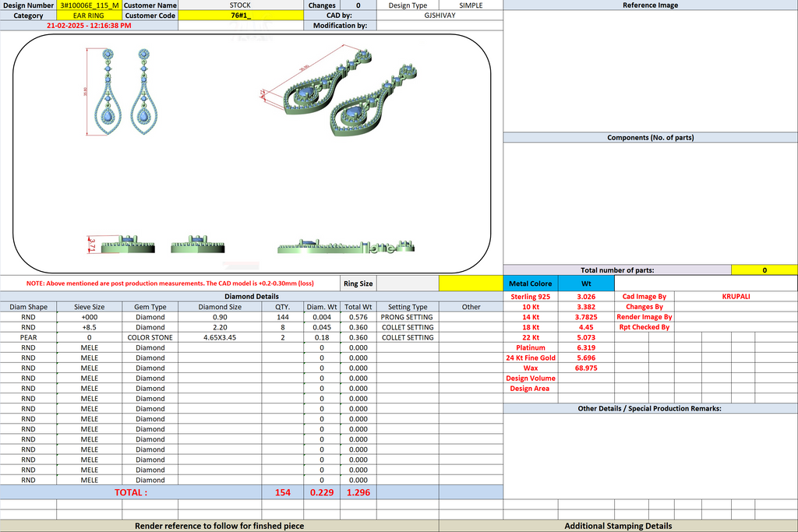Click the Components (No. of parts) header
Image resolution: width=798 pixels, height=532 pixels.
pos(651,137)
